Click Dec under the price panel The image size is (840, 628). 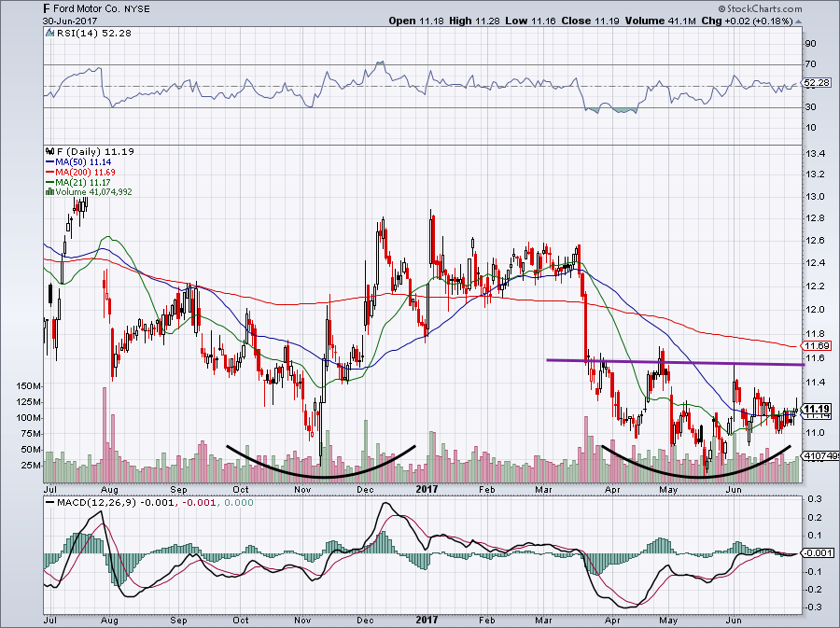tap(365, 489)
